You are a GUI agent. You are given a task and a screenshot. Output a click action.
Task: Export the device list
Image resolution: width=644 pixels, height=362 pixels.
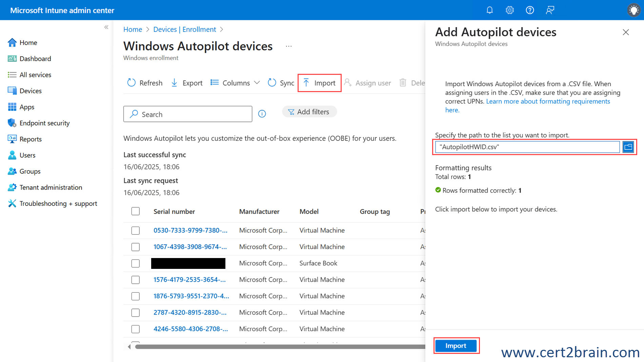tap(186, 83)
